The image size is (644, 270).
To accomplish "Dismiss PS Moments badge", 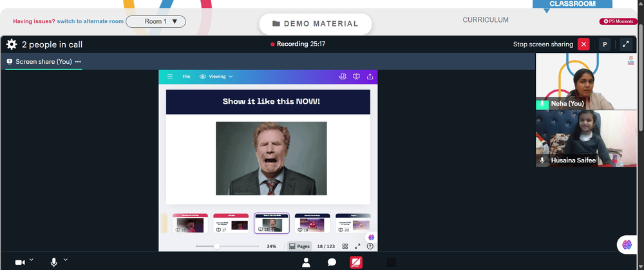I will coord(618,21).
